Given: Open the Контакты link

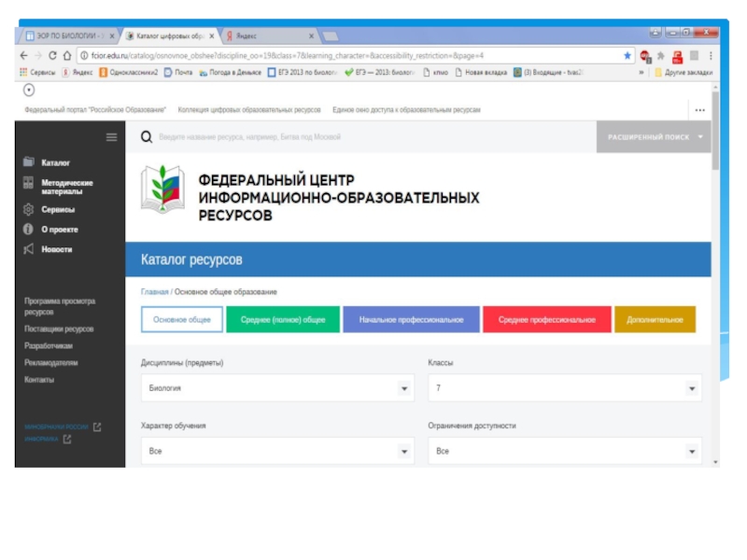Looking at the screenshot, I should [x=39, y=380].
